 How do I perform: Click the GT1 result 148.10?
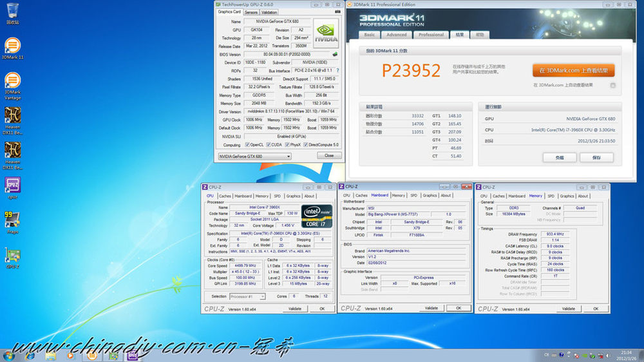tap(454, 116)
